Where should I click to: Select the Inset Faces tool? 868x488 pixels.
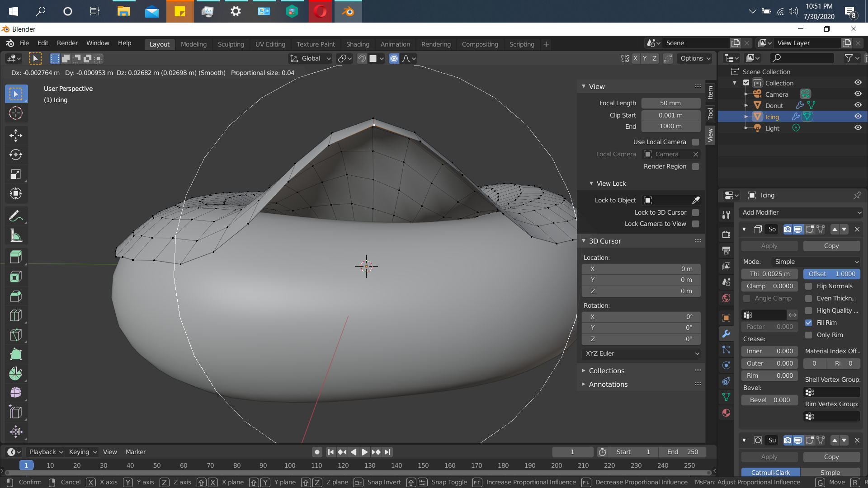coord(16,277)
